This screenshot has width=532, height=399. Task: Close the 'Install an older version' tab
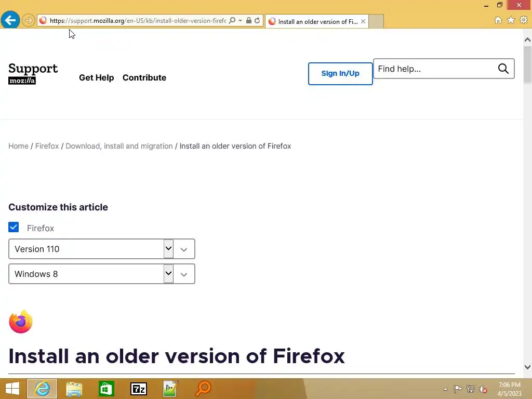coord(363,21)
